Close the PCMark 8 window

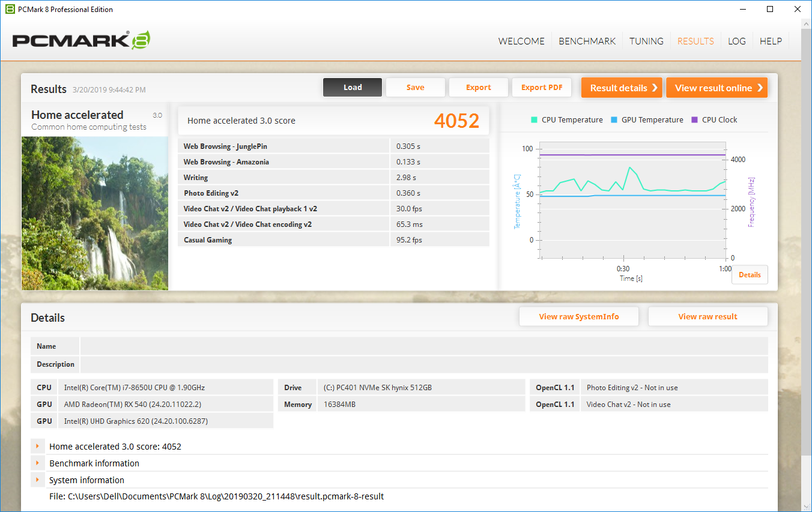pos(798,9)
